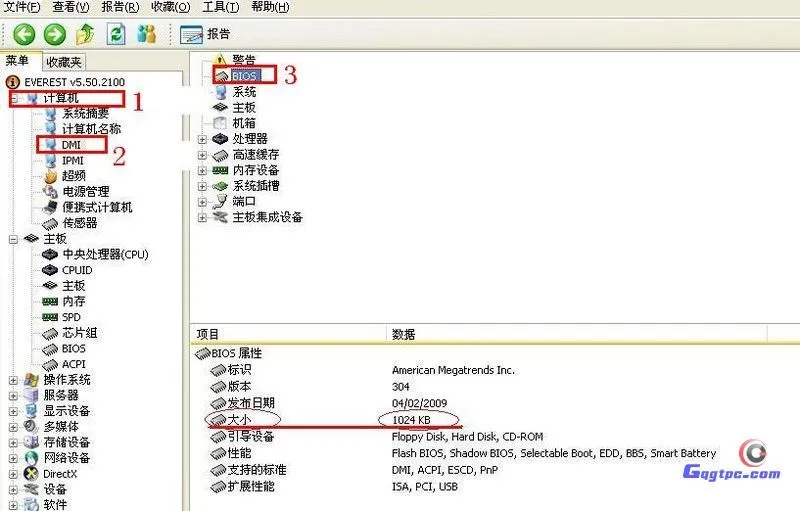Click the 大小 row in BIOS properties
This screenshot has height=511, width=800.
tap(239, 420)
